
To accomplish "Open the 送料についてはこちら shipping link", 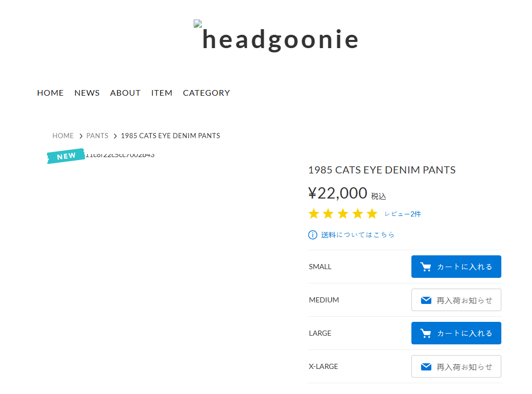I will [x=358, y=235].
